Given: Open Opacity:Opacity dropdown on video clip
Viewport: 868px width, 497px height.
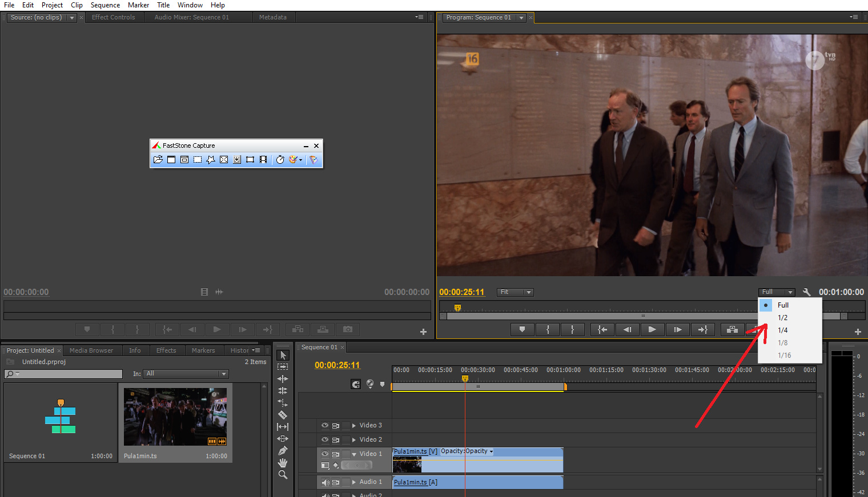Looking at the screenshot, I should click(x=467, y=451).
